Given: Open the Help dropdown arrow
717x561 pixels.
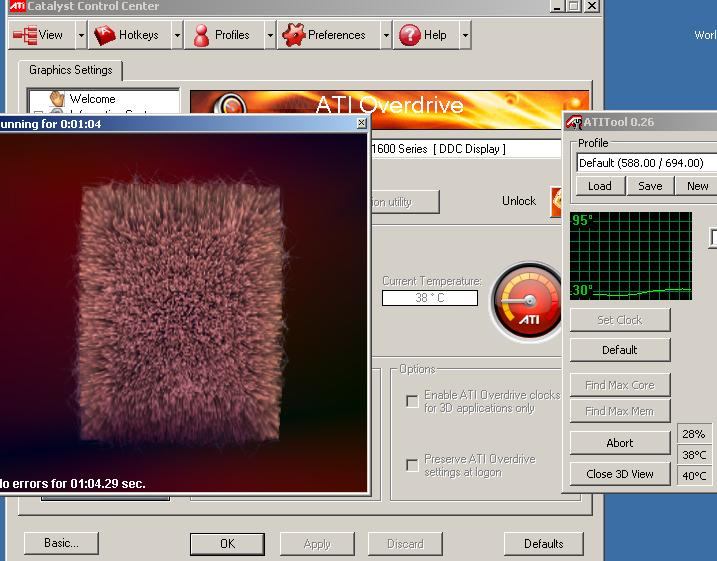Looking at the screenshot, I should [465, 35].
